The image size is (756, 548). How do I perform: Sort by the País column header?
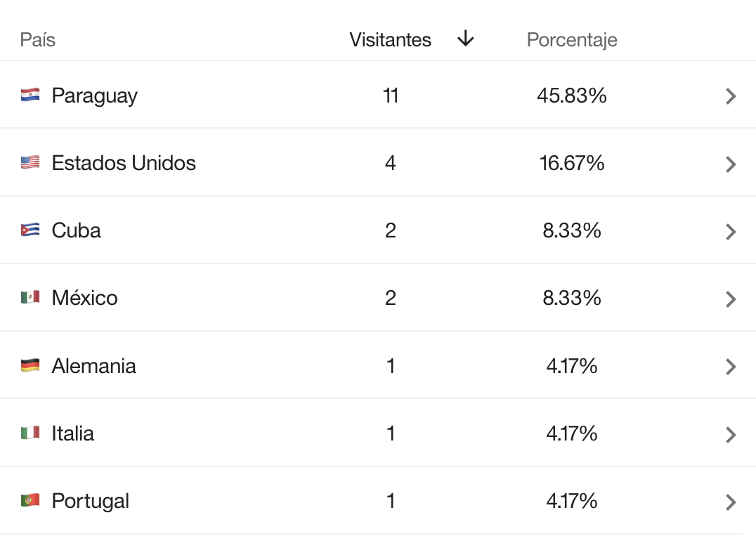[38, 40]
